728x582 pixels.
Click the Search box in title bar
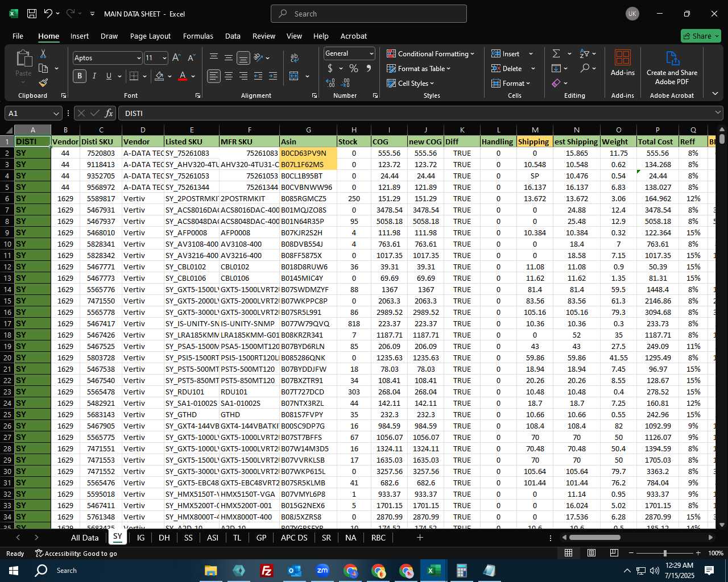369,14
